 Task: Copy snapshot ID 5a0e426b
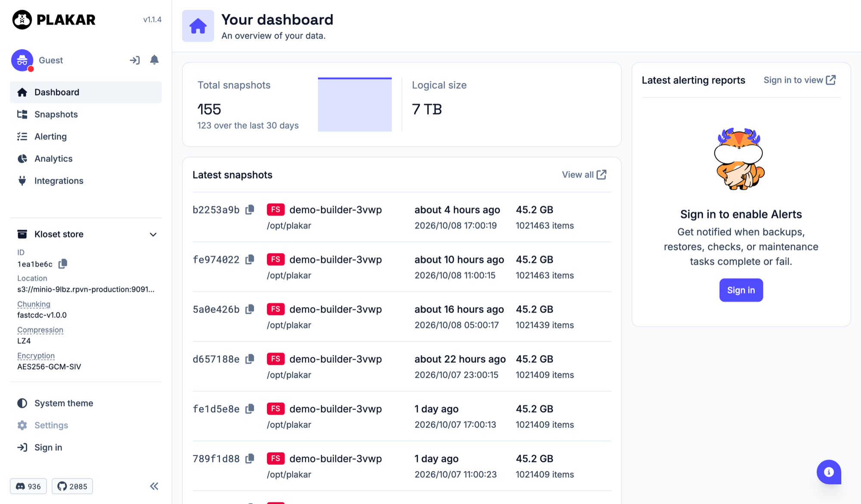[250, 309]
